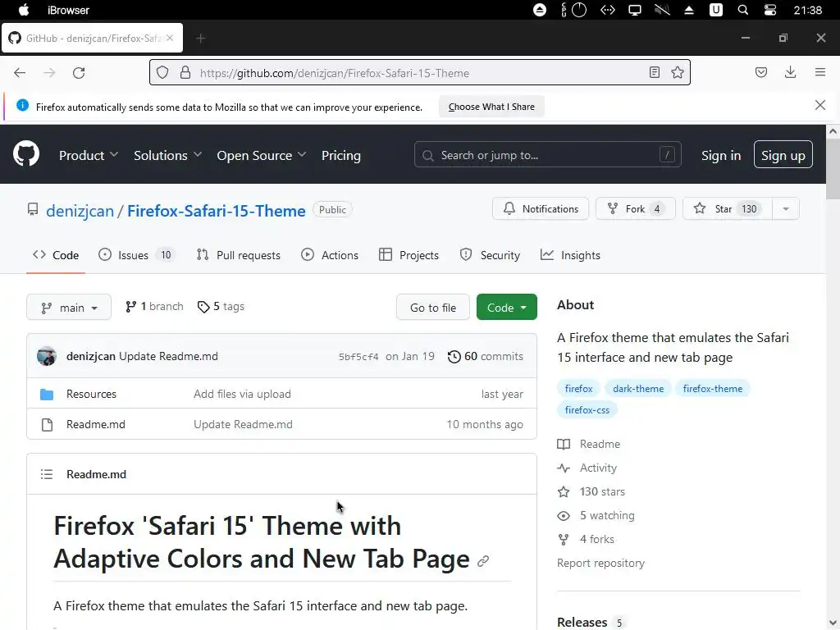Open Spotlight search in menu bar

(x=742, y=10)
